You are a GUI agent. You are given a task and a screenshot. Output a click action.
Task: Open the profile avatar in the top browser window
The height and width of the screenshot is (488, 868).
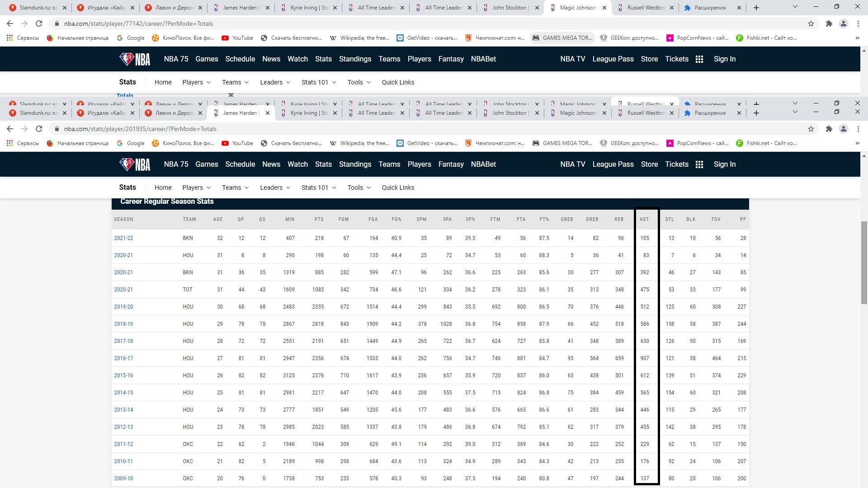pyautogui.click(x=844, y=23)
